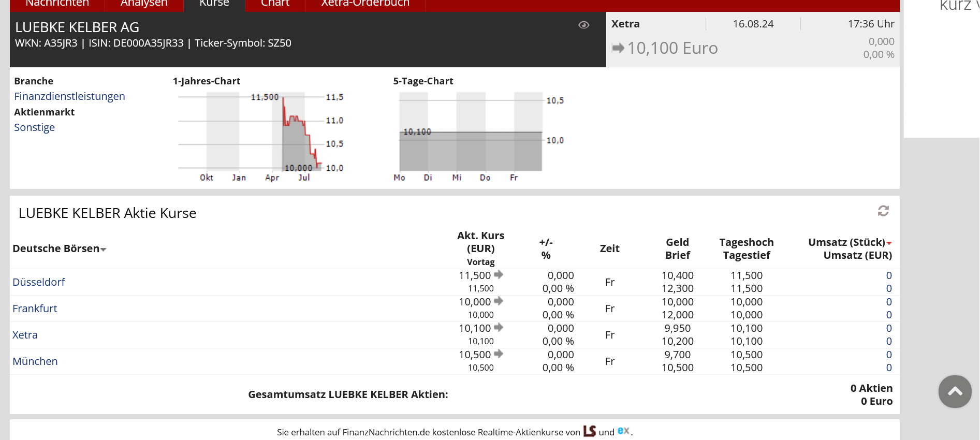This screenshot has width=980, height=440.
Task: Click the watchlist eye icon
Action: [583, 25]
